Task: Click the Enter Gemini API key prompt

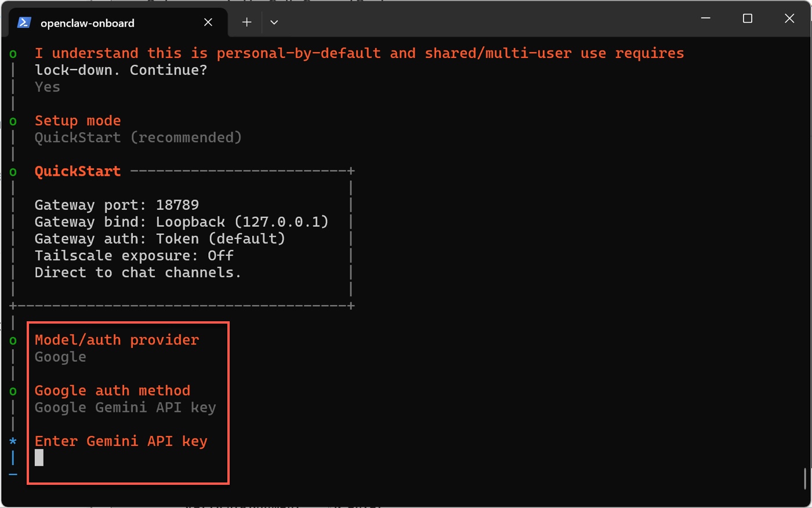Action: [x=121, y=441]
